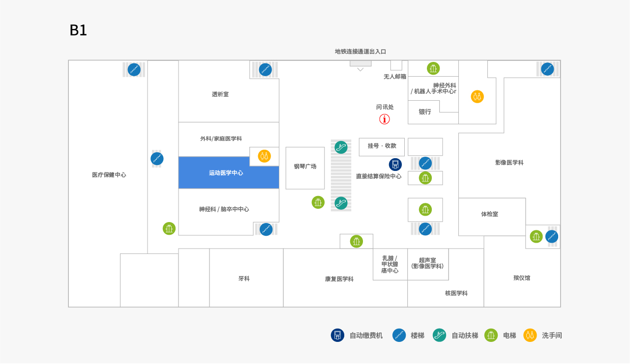Click the 康复医学科 label
Image resolution: width=630 pixels, height=364 pixels.
click(339, 279)
